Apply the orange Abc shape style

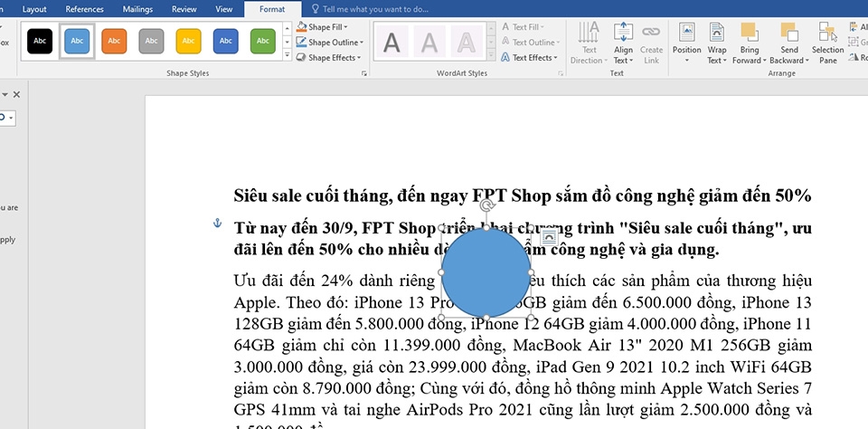(114, 41)
